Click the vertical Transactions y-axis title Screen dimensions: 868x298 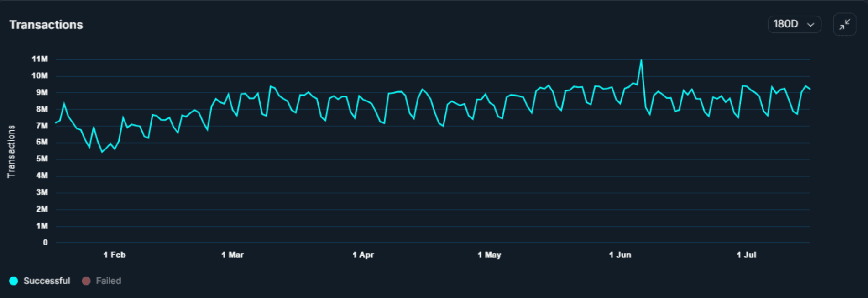[x=11, y=151]
